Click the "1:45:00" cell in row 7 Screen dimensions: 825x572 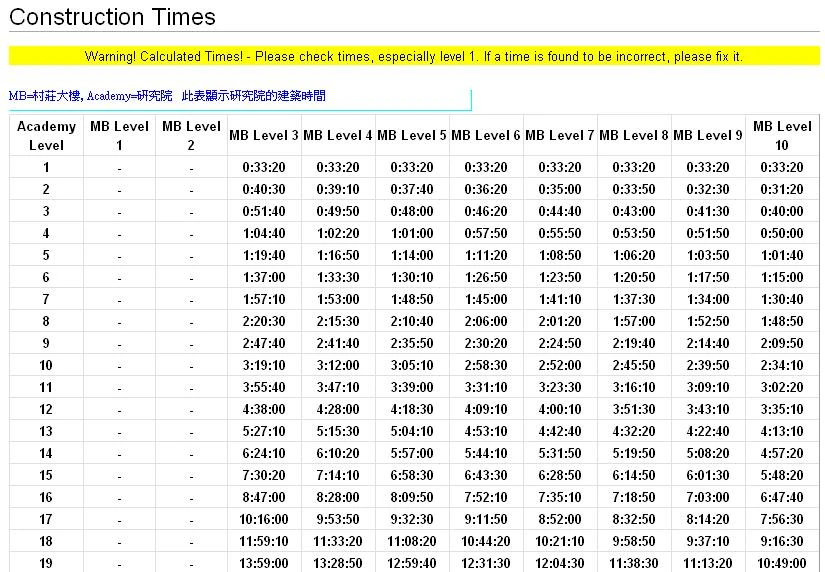486,299
